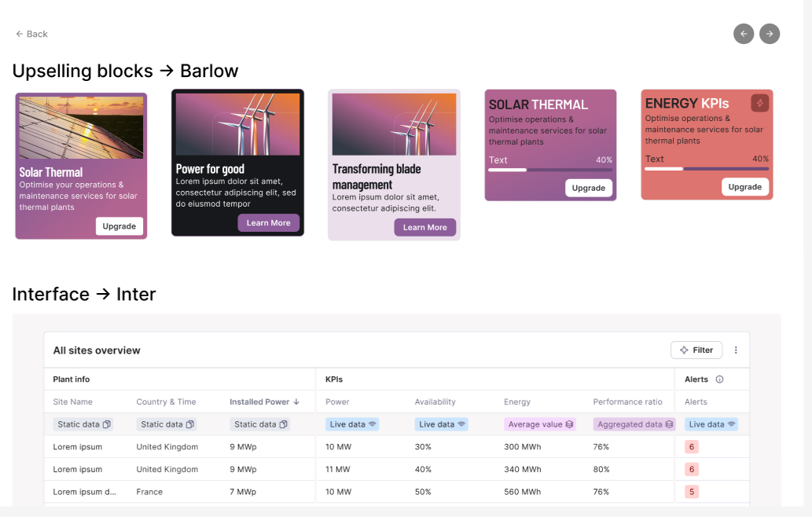This screenshot has width=812, height=517.
Task: Click Learn More on Power for good card
Action: tap(268, 223)
